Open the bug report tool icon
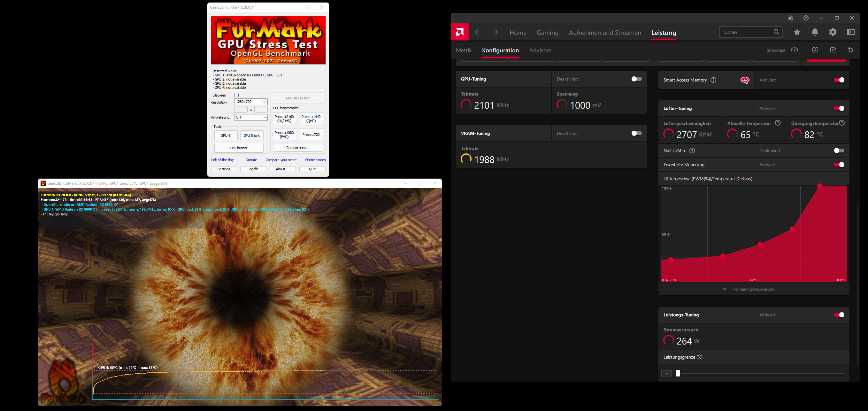This screenshot has height=411, width=868. 790,18
